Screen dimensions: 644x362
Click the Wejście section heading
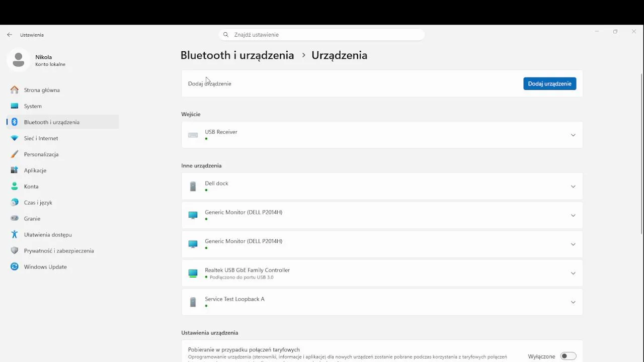tap(191, 114)
